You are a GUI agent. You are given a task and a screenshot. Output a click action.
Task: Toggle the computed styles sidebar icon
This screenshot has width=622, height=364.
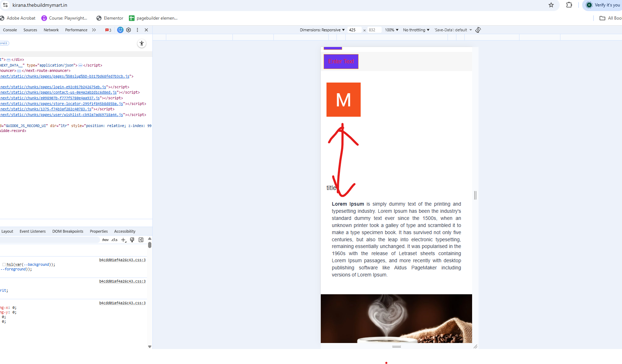click(x=141, y=240)
